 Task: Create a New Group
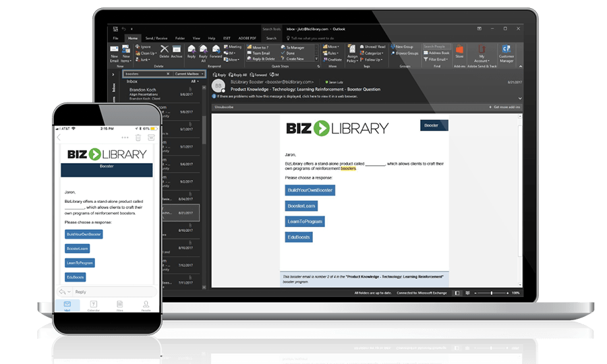402,47
